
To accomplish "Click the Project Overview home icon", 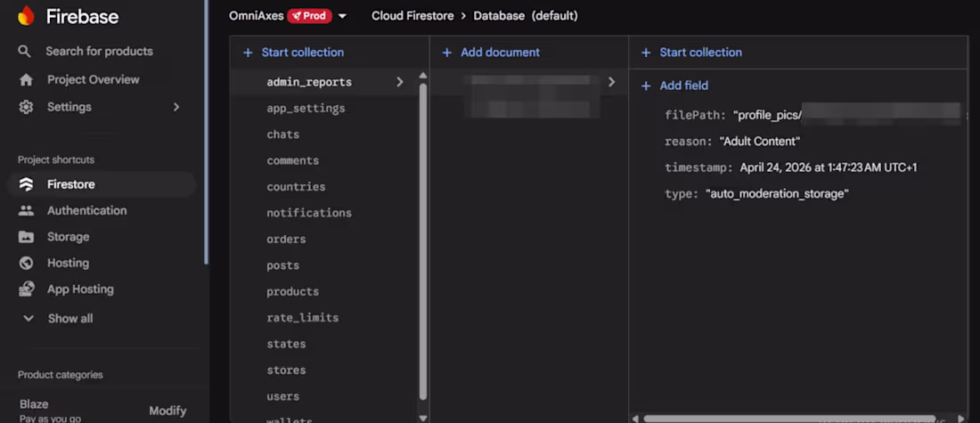I will 26,80.
